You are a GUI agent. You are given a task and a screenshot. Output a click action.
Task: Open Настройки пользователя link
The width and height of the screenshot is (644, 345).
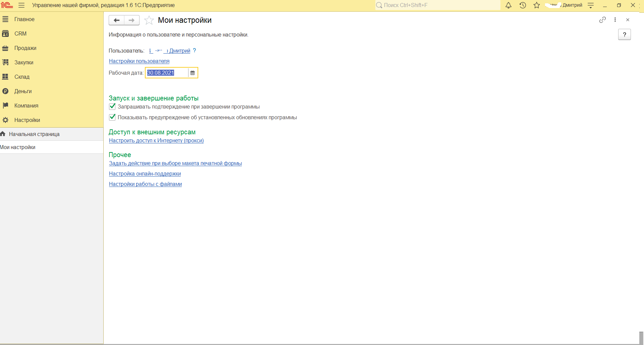pos(139,61)
